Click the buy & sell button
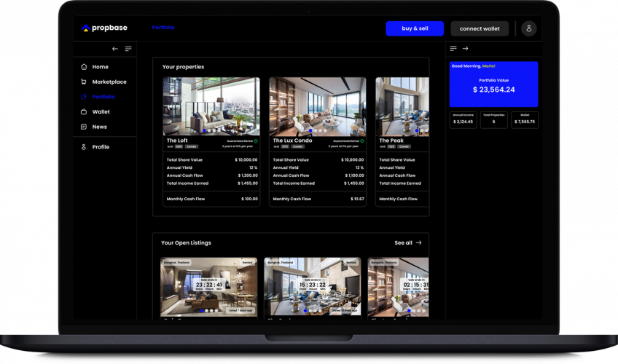The height and width of the screenshot is (364, 618). click(415, 28)
